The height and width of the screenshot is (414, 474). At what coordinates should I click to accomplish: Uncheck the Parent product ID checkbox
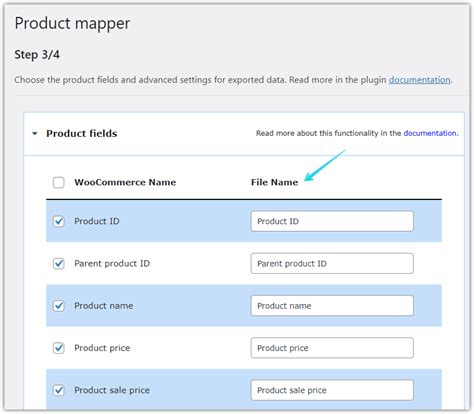point(59,263)
